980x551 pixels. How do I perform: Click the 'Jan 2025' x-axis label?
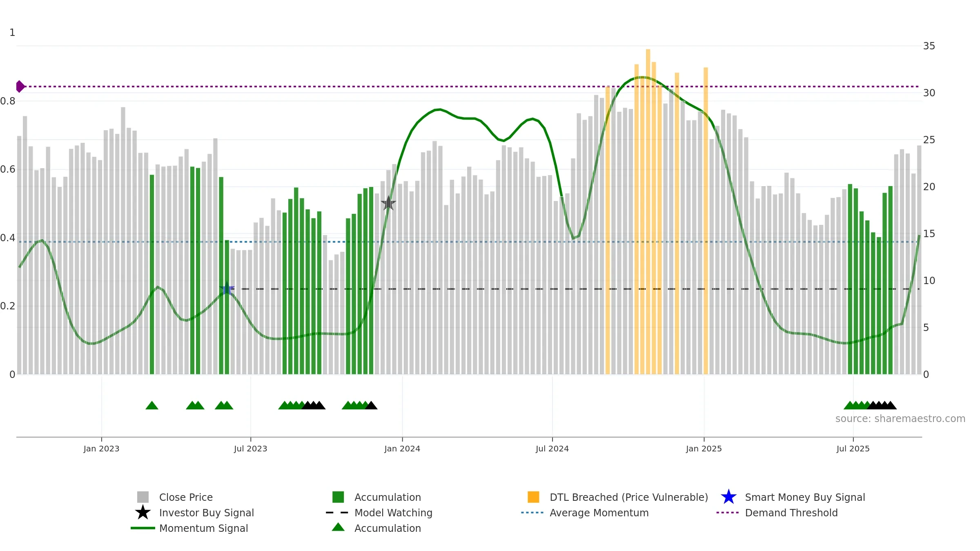click(704, 449)
